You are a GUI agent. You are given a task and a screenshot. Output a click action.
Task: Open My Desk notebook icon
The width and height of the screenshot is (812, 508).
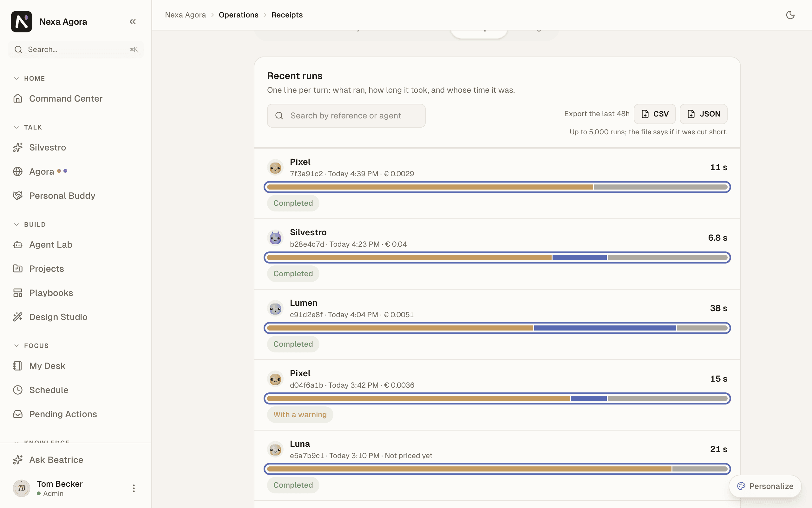(18, 366)
